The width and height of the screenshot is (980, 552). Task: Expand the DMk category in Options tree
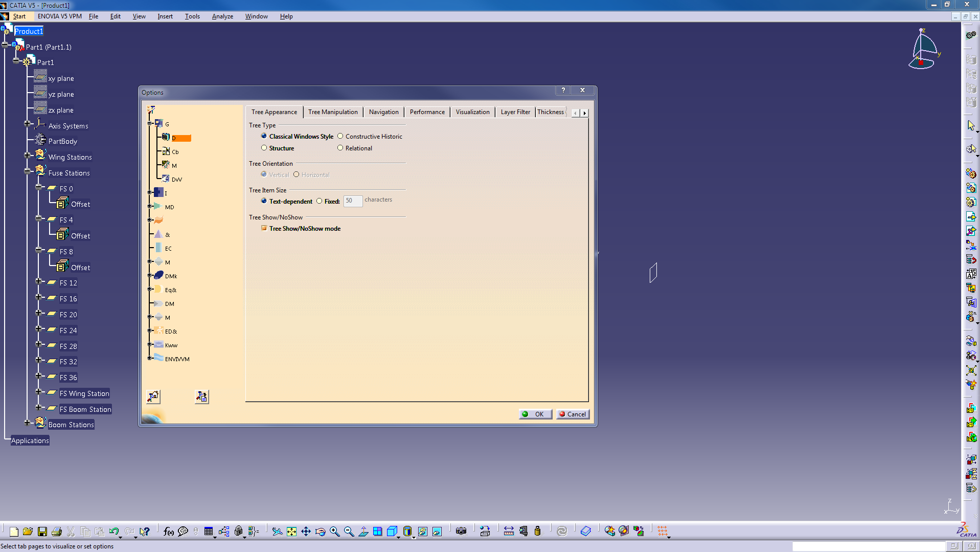150,276
